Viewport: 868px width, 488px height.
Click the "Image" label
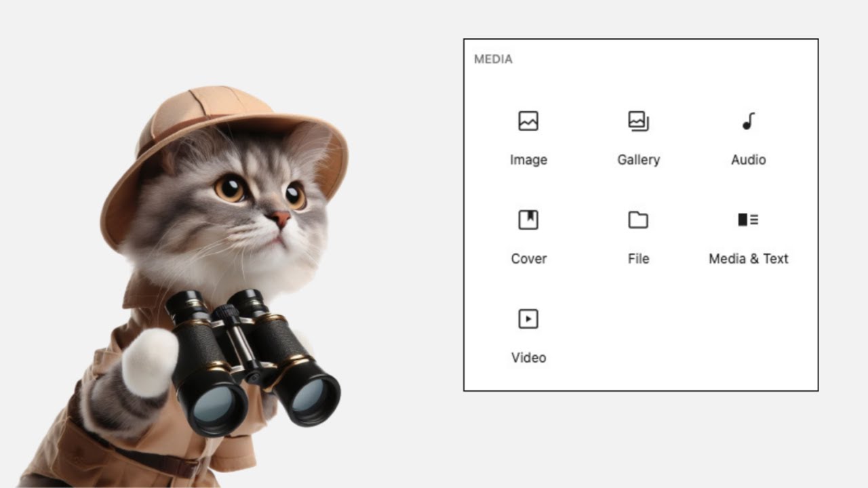(x=528, y=160)
